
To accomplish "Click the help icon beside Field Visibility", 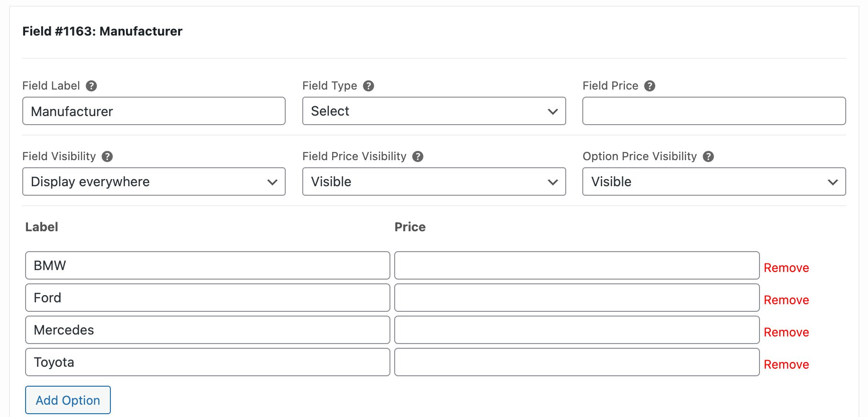I will point(108,156).
